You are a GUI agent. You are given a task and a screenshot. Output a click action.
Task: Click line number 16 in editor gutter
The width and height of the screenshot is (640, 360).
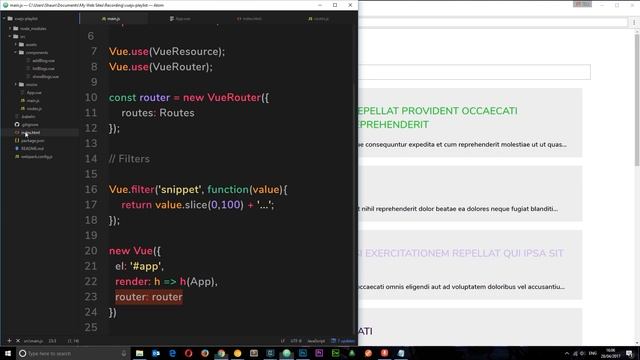[91, 189]
